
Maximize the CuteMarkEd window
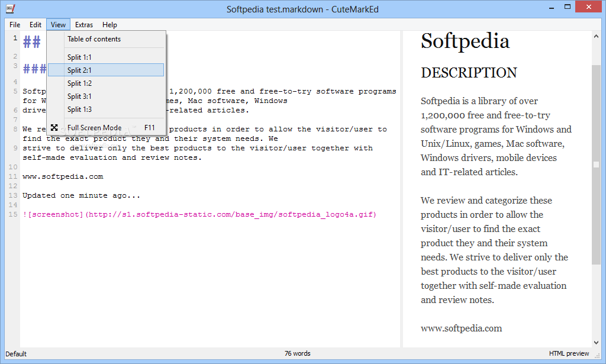[x=568, y=7]
